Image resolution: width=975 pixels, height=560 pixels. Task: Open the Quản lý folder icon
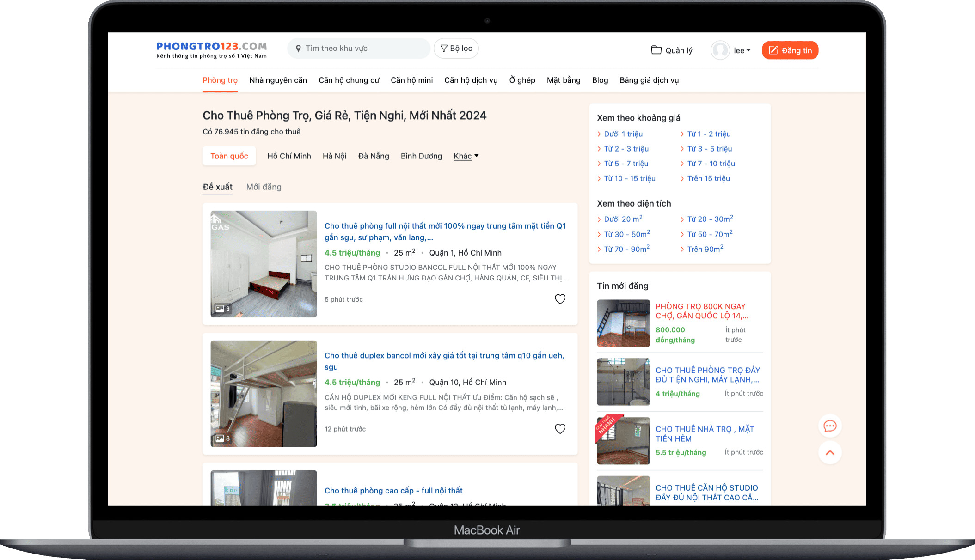tap(656, 50)
